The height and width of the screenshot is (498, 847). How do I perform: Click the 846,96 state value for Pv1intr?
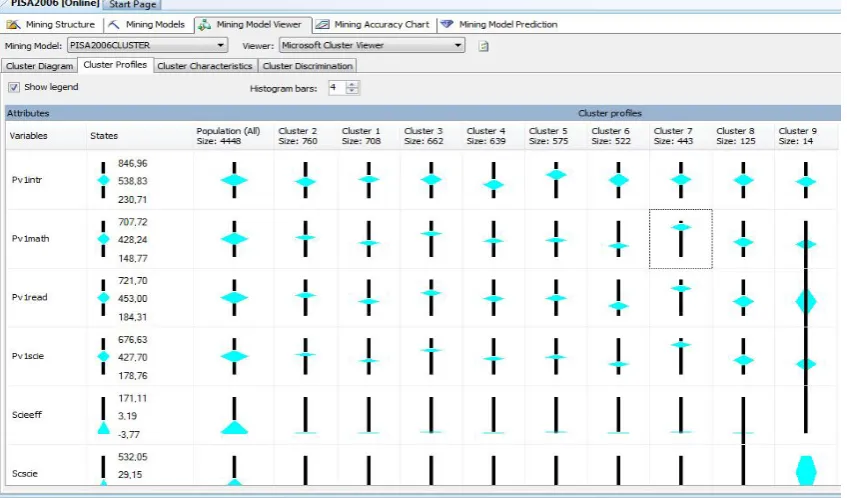pos(133,163)
